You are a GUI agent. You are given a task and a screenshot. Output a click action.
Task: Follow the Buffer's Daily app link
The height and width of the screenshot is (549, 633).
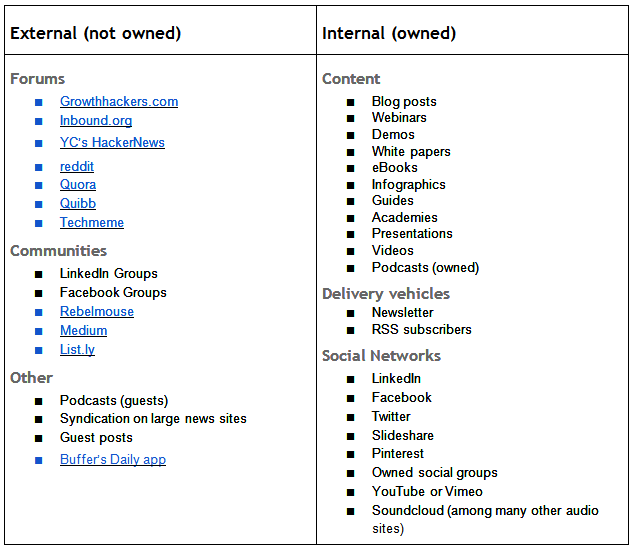113,459
